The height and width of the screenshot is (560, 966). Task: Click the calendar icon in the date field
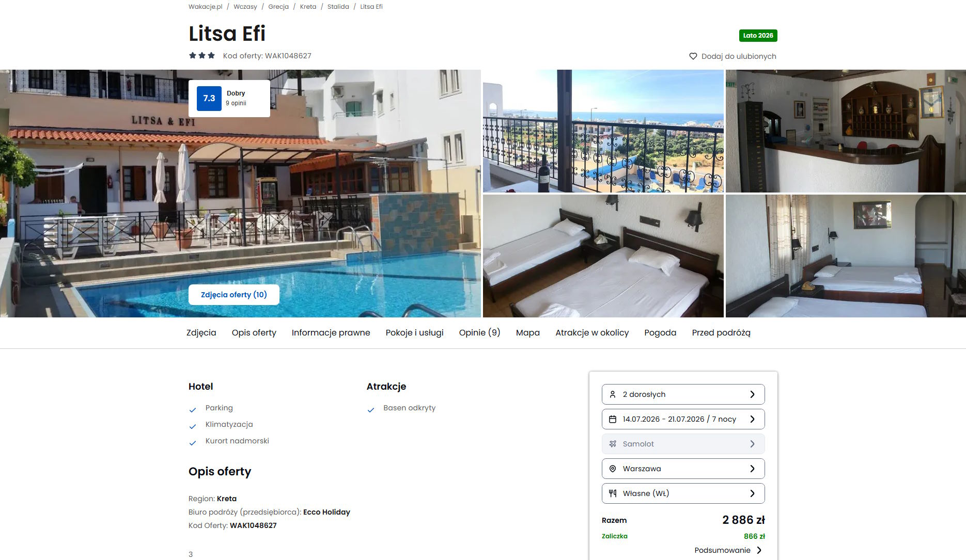click(x=613, y=419)
